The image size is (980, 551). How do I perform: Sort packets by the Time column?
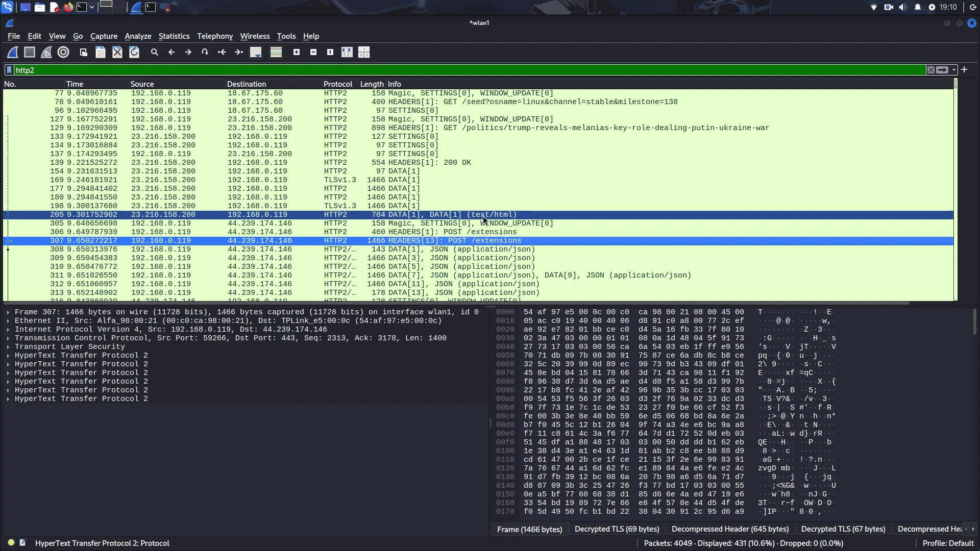point(96,84)
